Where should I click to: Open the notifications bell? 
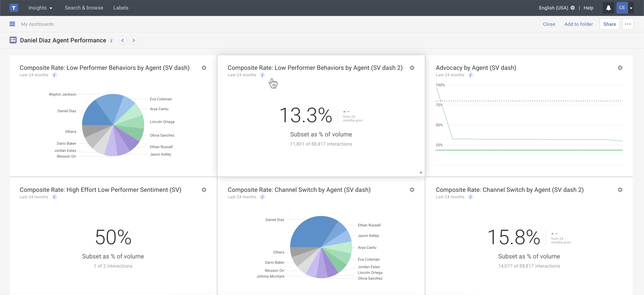[608, 8]
